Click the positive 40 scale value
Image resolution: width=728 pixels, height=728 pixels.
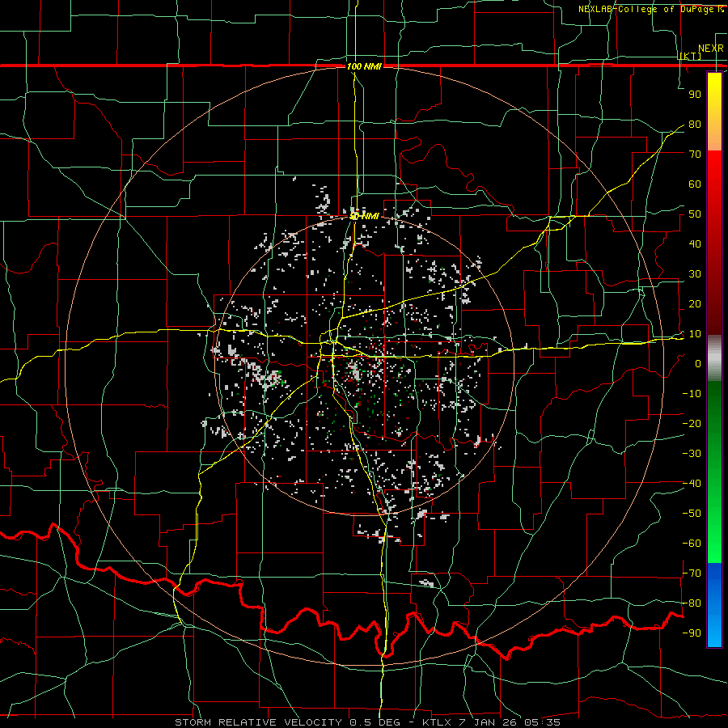point(695,244)
